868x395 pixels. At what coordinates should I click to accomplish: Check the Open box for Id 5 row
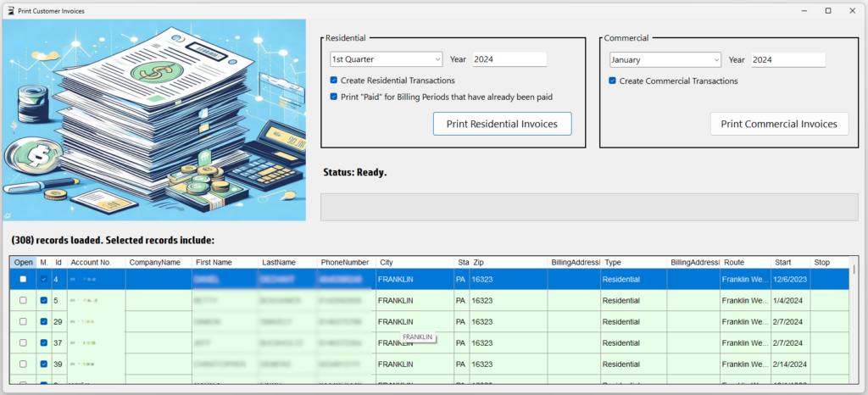tap(23, 300)
